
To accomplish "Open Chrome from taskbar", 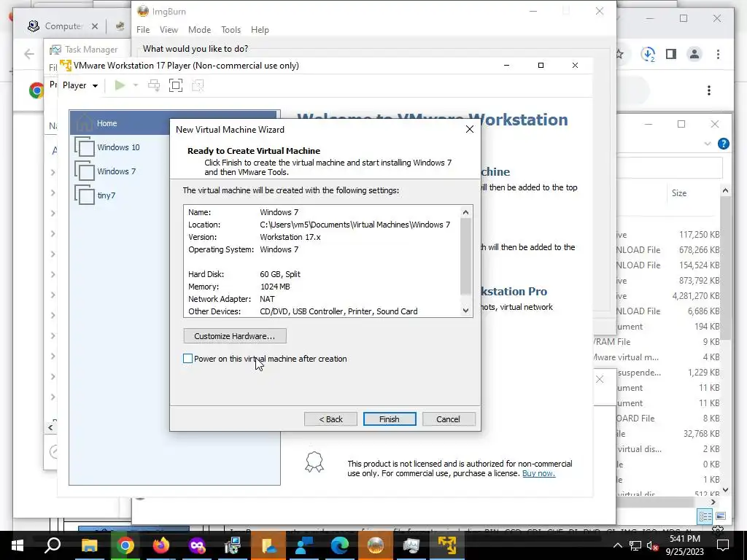I will tap(125, 545).
